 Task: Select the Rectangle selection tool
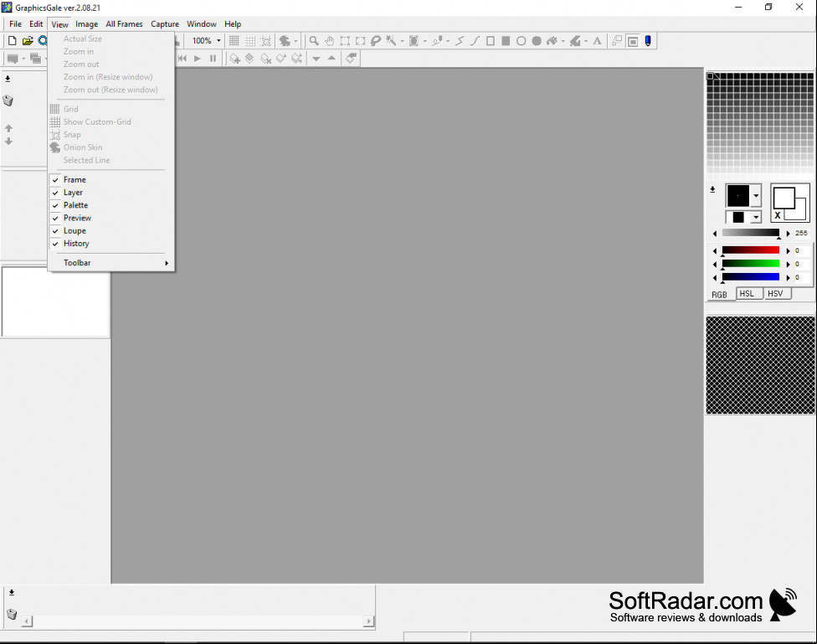345,41
